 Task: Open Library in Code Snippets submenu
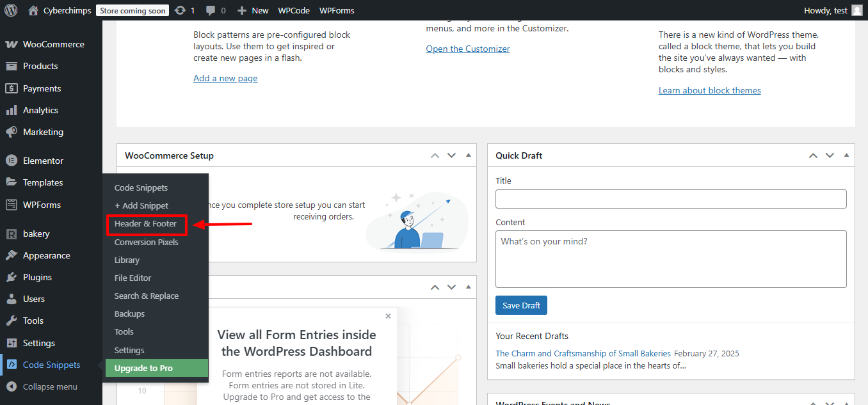[x=127, y=260]
